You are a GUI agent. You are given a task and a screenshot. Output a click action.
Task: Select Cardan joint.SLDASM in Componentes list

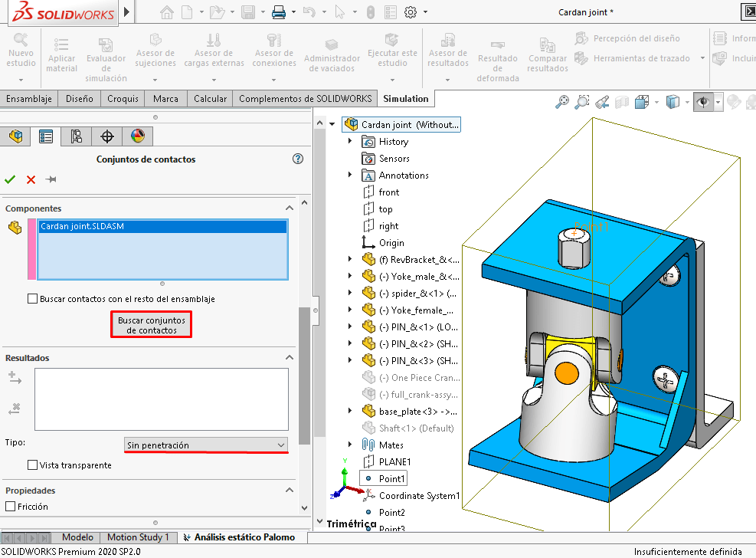pos(163,226)
